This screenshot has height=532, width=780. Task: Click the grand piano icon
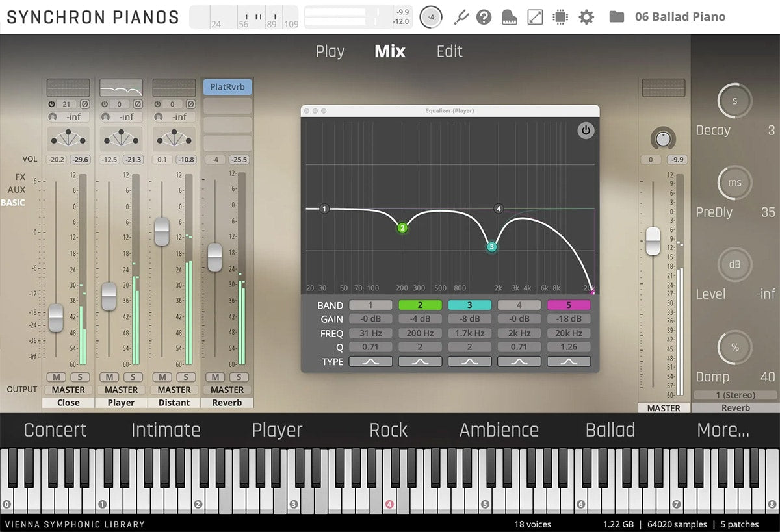pos(509,17)
